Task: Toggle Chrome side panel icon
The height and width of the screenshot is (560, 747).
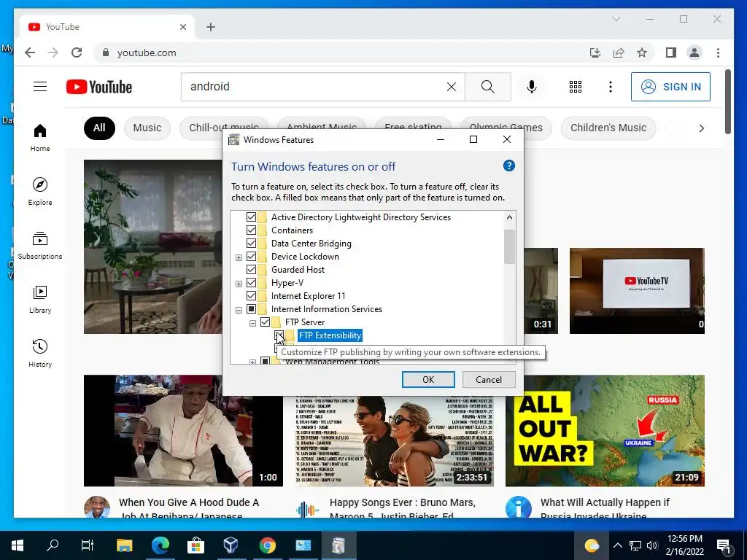Action: [x=671, y=52]
